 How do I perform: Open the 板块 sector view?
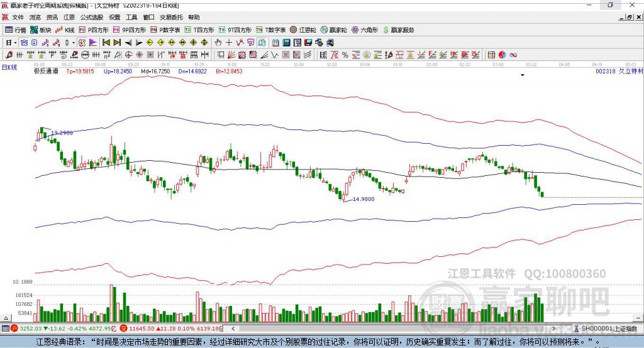pyautogui.click(x=41, y=30)
